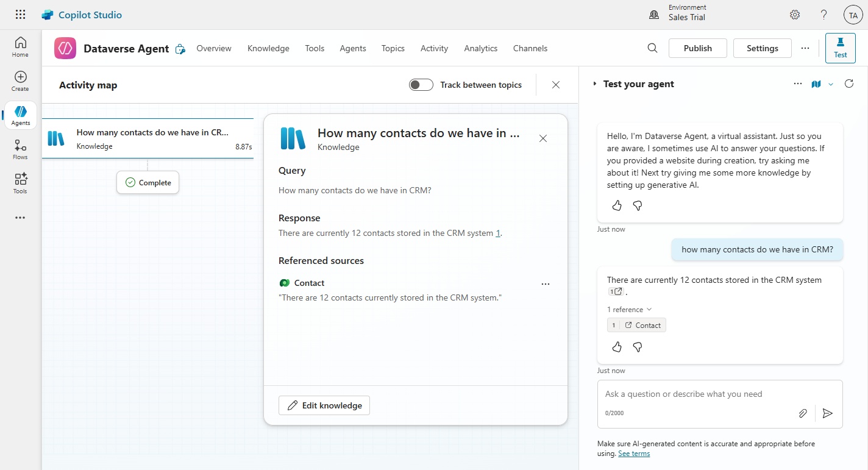Open the app launcher waffle icon
This screenshot has height=470, width=868.
coord(20,15)
